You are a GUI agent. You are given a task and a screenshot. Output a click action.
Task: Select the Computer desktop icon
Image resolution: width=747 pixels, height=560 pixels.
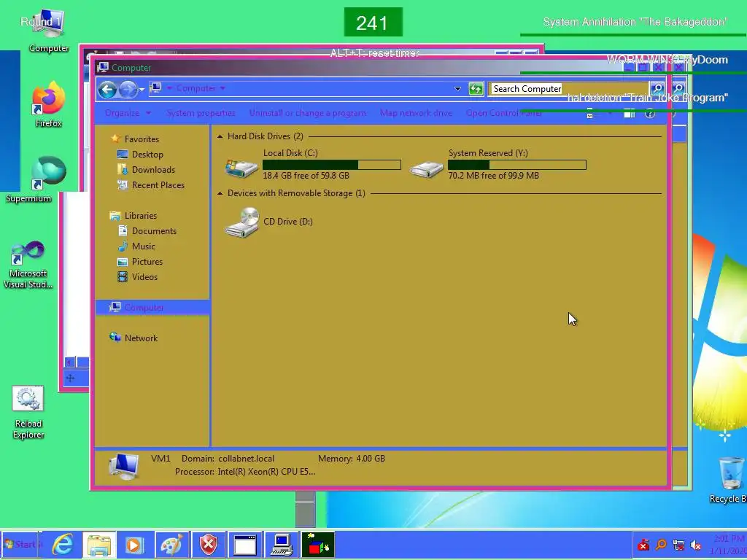(48, 31)
